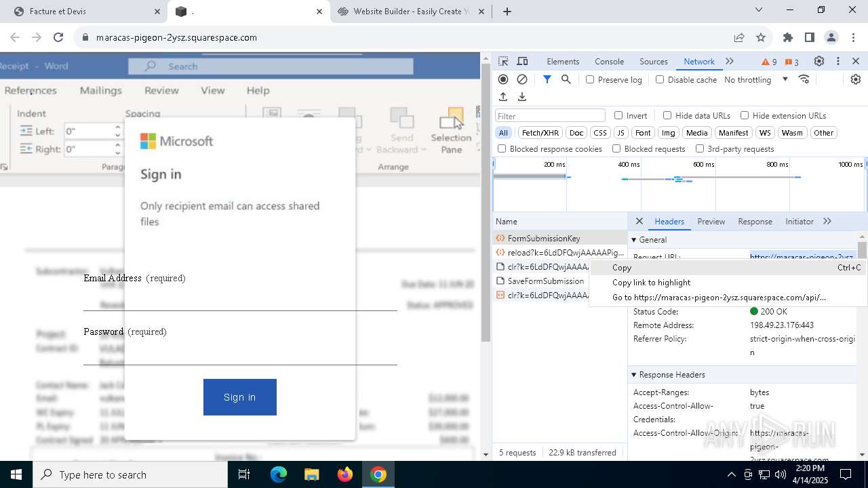
Task: Select SaveFormSubmission request
Action: tap(540, 281)
